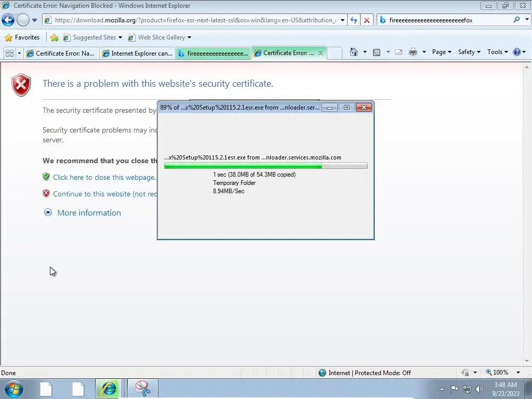Screen dimensions: 532x399
Task: Click the vertical scrollbar down arrow
Action: click(527, 361)
